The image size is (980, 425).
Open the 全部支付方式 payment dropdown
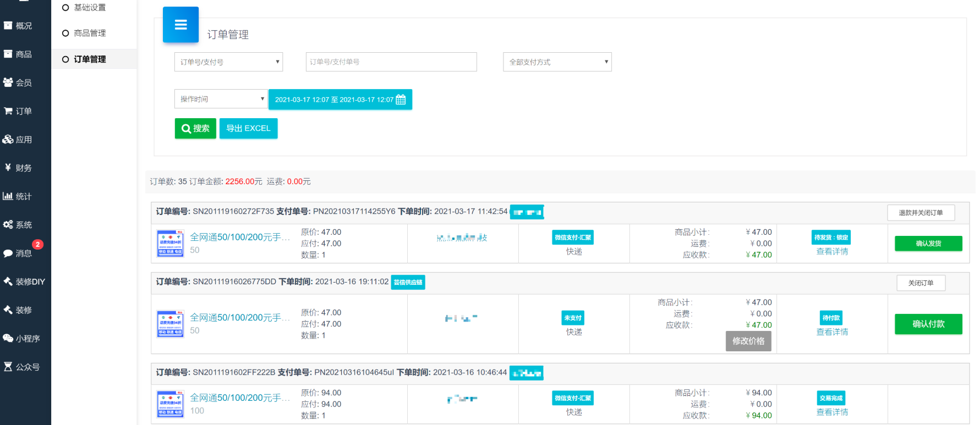pyautogui.click(x=557, y=62)
